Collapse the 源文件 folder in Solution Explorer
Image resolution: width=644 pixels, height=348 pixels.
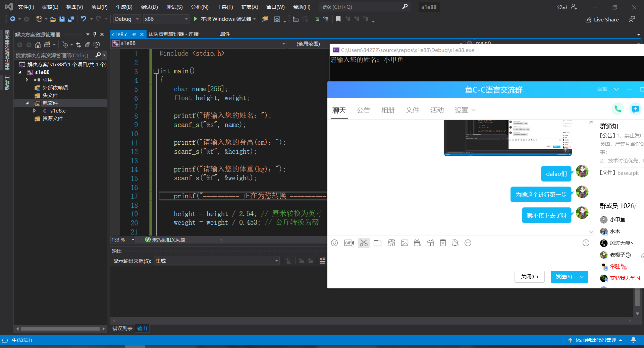[x=28, y=103]
